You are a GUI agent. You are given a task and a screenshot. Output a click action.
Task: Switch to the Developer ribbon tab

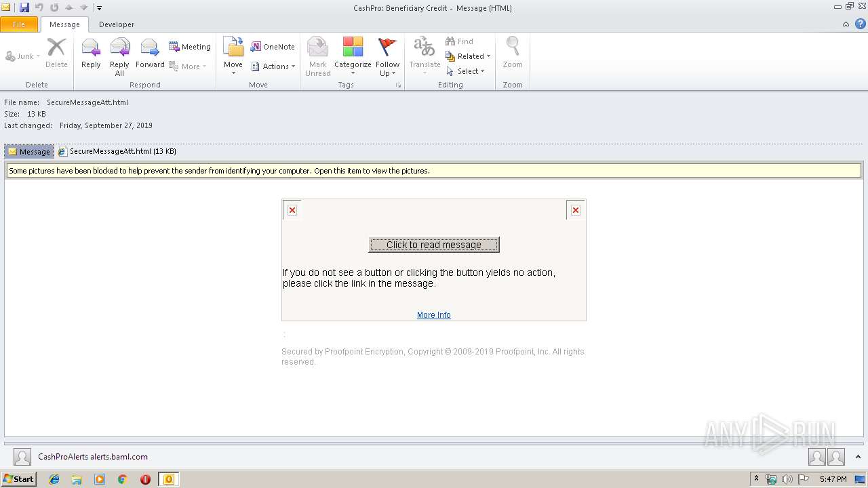point(117,24)
